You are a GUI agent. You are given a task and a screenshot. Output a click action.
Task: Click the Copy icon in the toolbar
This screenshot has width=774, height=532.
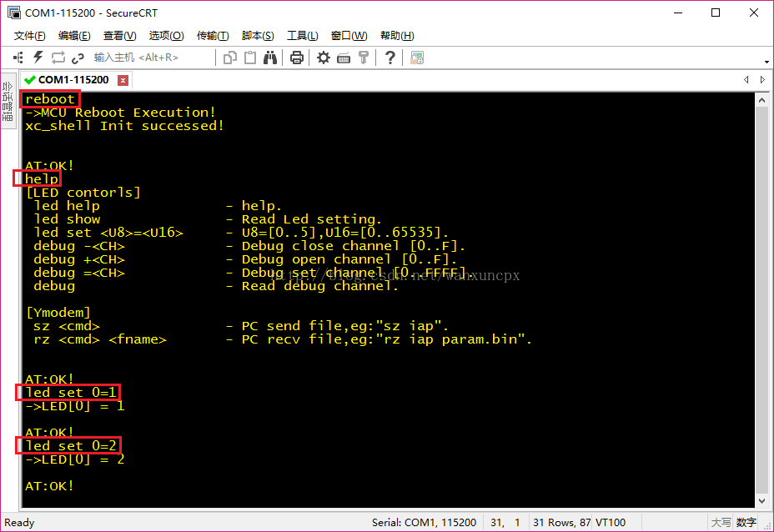pos(231,57)
